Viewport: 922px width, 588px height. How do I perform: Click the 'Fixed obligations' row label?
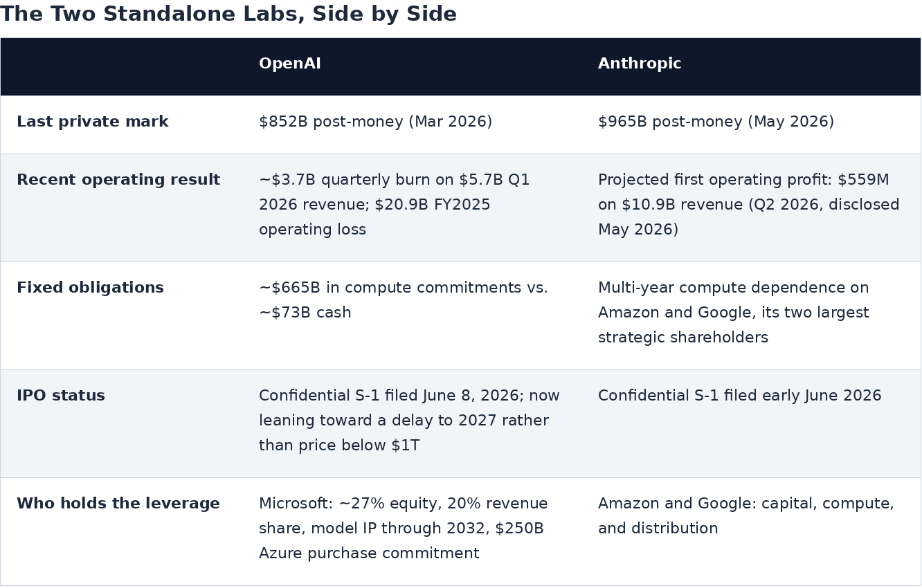click(x=90, y=288)
